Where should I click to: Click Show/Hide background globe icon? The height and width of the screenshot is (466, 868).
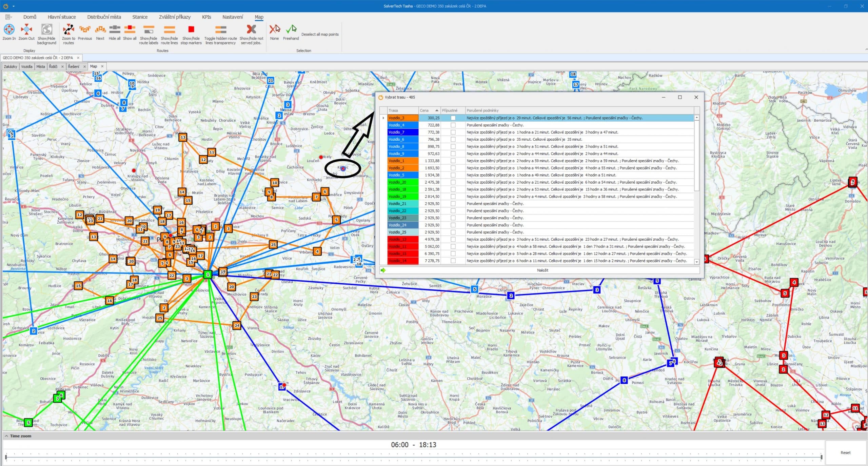click(x=46, y=29)
